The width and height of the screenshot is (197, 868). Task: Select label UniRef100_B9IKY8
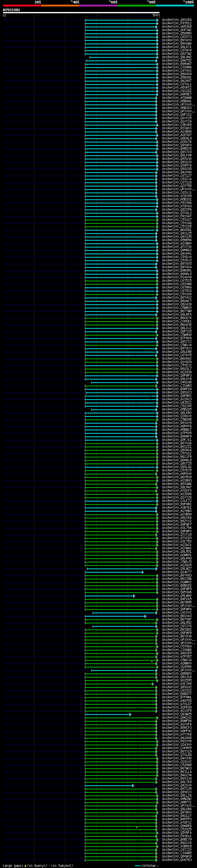click(x=177, y=423)
